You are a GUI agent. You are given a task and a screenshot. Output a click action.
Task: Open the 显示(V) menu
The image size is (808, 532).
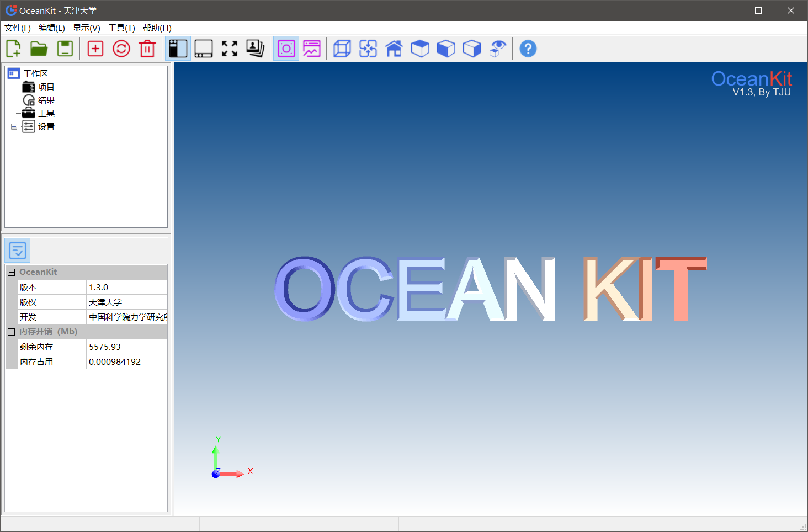point(87,28)
